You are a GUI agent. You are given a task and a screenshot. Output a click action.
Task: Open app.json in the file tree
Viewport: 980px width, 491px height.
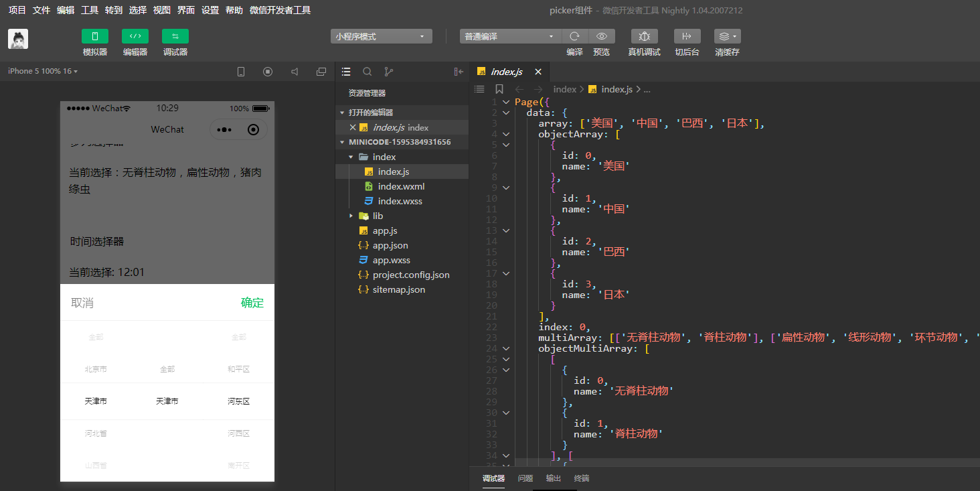[x=402, y=245]
